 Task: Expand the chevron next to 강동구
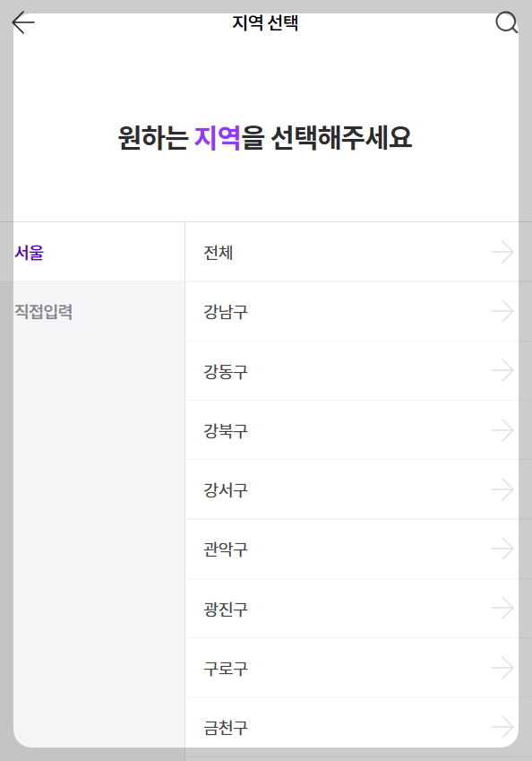pos(503,370)
